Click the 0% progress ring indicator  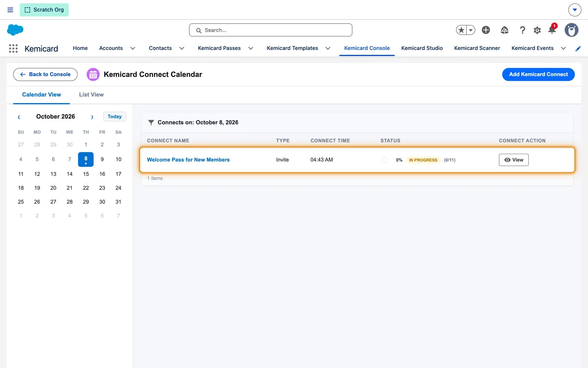385,160
